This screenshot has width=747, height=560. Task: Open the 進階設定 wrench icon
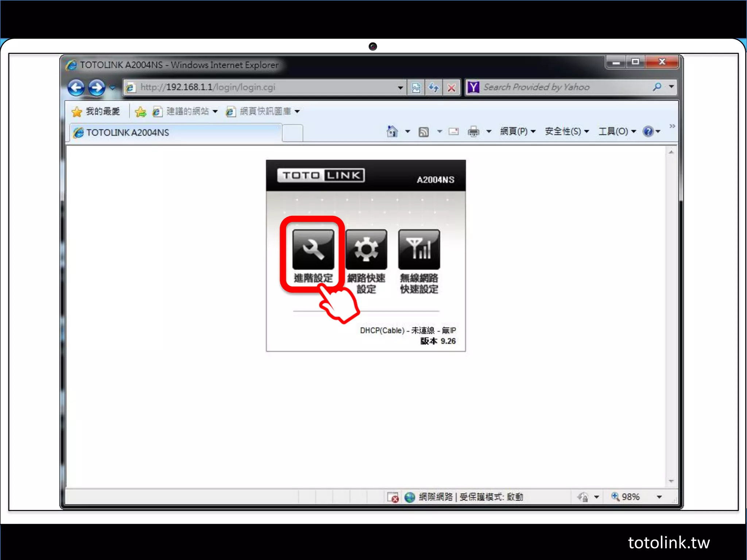click(313, 250)
